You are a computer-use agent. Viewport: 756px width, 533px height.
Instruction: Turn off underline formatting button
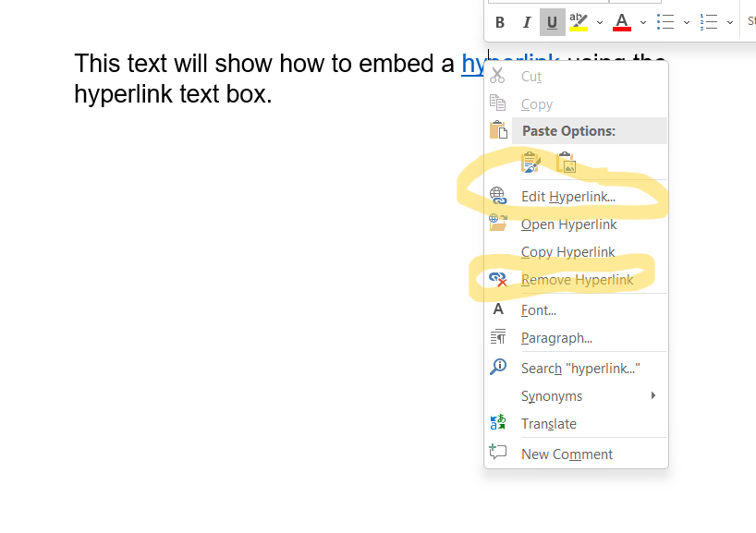click(x=553, y=22)
